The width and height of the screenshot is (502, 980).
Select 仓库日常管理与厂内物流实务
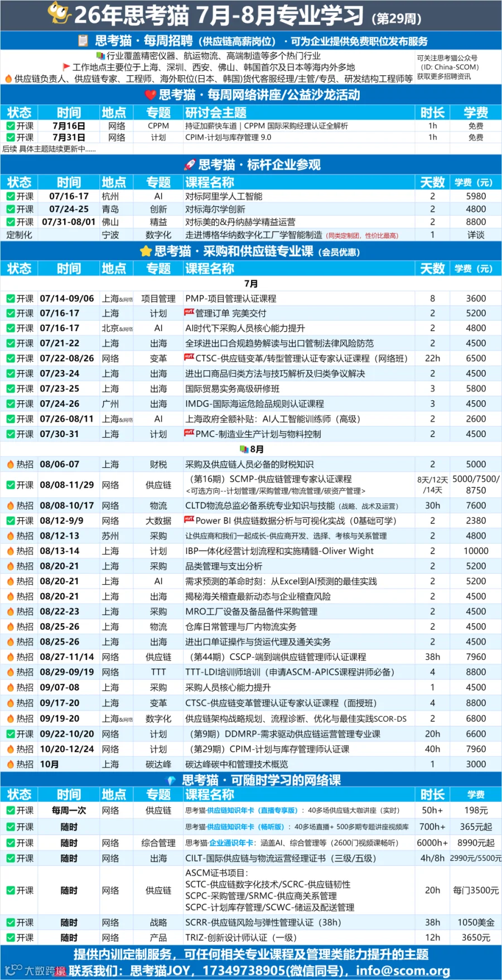[241, 627]
